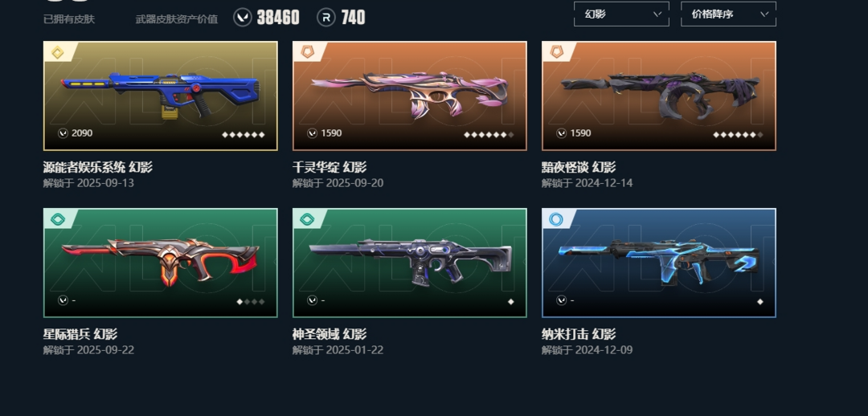Image resolution: width=868 pixels, height=416 pixels.
Task: Open the 幻影 weapon filter dropdown
Action: click(621, 14)
